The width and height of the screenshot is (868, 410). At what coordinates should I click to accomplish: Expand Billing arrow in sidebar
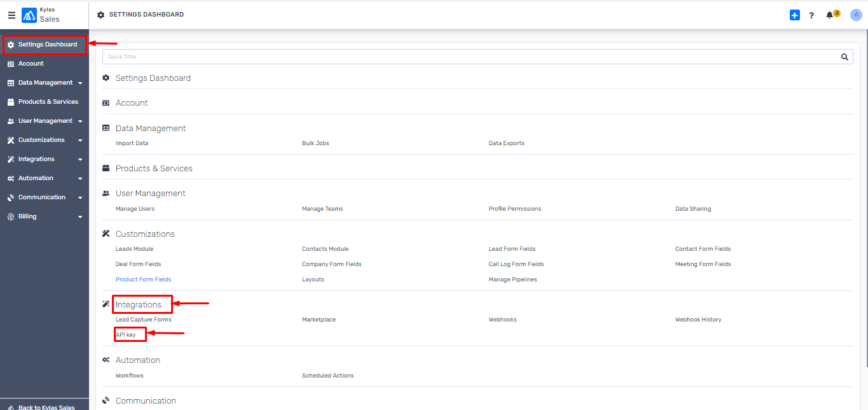tap(80, 217)
